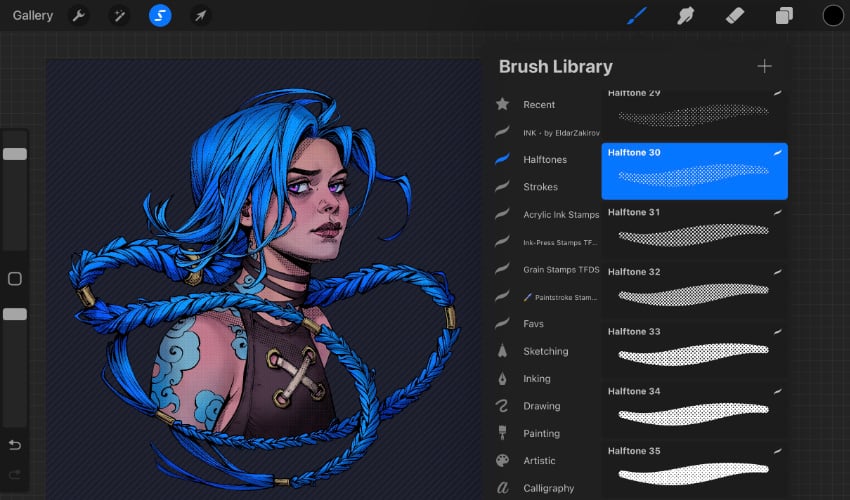The image size is (850, 500).
Task: Open the Ink-Press Stamps TF brush set
Action: point(547,242)
